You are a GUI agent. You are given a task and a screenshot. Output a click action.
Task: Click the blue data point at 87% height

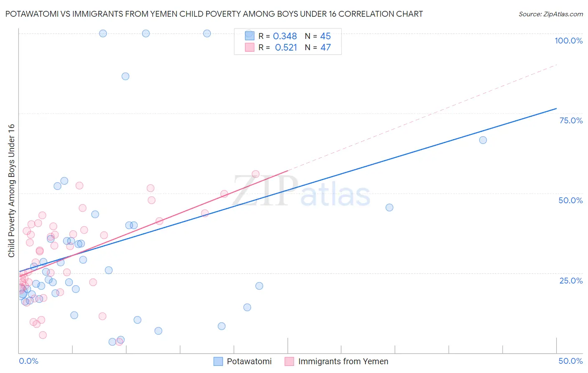coord(125,76)
